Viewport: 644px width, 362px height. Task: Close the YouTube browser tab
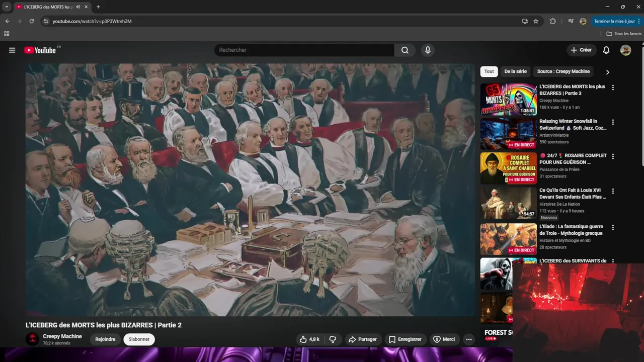pos(86,7)
